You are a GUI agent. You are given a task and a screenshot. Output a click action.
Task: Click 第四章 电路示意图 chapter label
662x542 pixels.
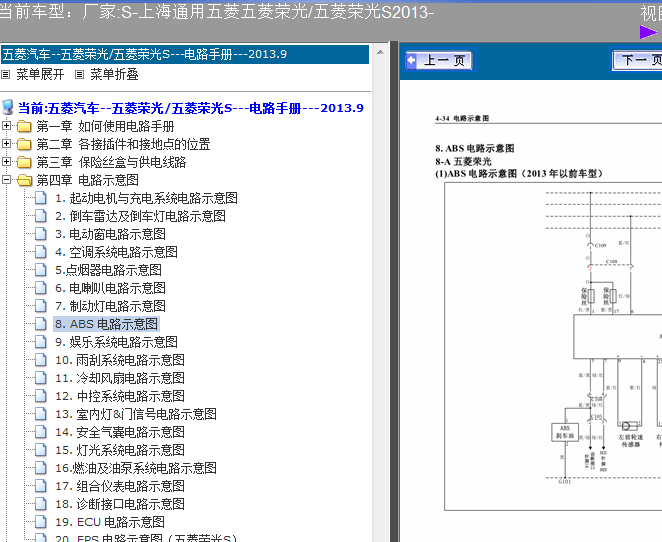87,180
